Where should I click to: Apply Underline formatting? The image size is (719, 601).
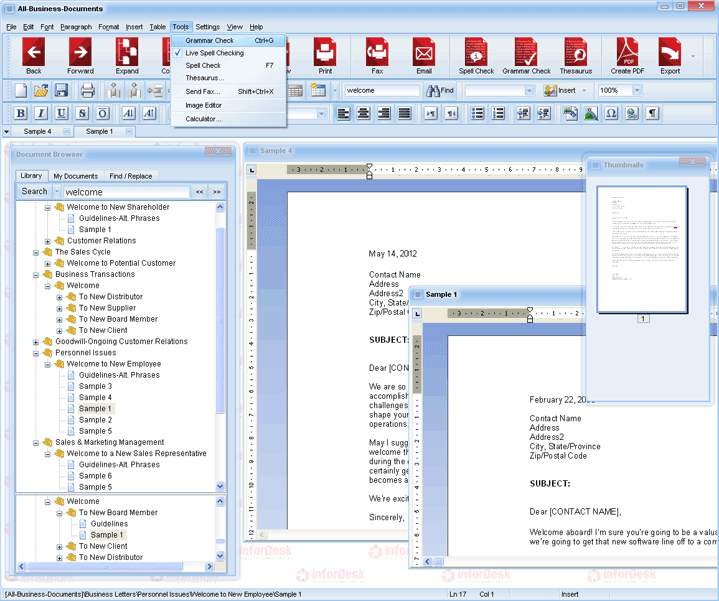[61, 113]
